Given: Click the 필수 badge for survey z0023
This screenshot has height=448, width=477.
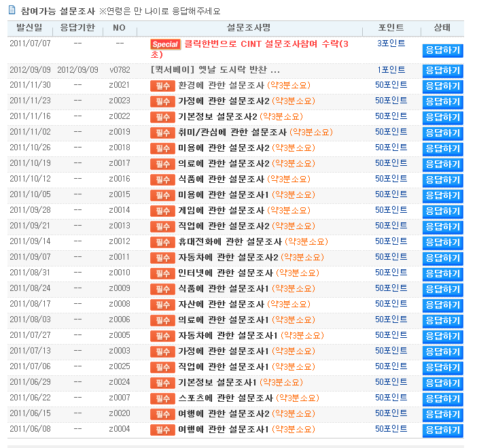Looking at the screenshot, I should 162,102.
